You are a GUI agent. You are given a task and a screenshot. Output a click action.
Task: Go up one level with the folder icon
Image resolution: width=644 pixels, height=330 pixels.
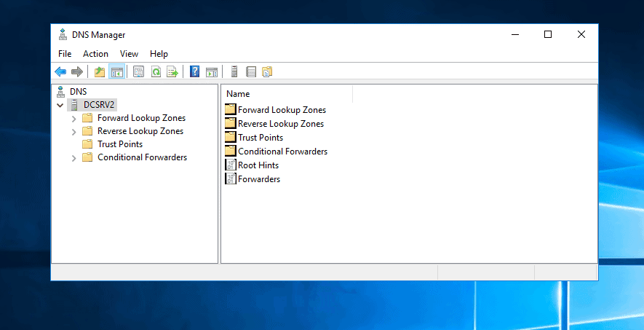tap(100, 72)
